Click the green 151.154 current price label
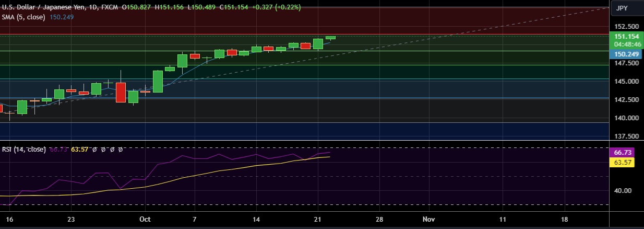 pos(626,37)
